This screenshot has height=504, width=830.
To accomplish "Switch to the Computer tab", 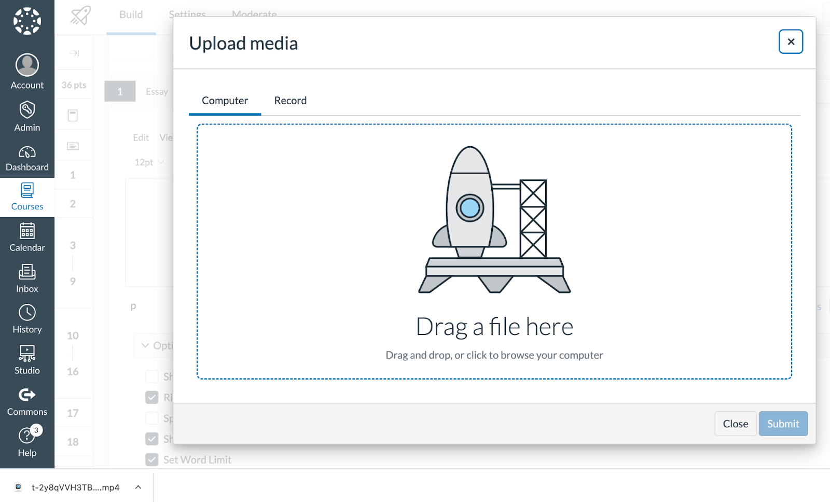I will pyautogui.click(x=225, y=101).
